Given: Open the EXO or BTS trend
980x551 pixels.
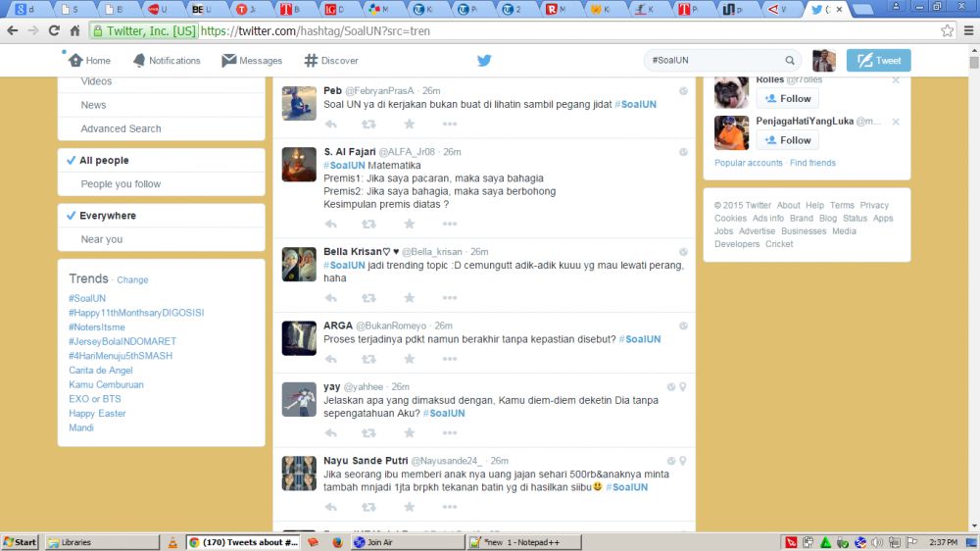Looking at the screenshot, I should pos(94,399).
